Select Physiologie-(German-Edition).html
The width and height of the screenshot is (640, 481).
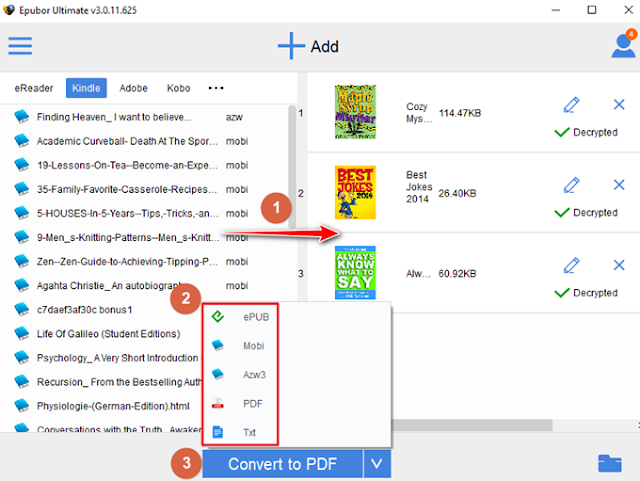(x=113, y=406)
